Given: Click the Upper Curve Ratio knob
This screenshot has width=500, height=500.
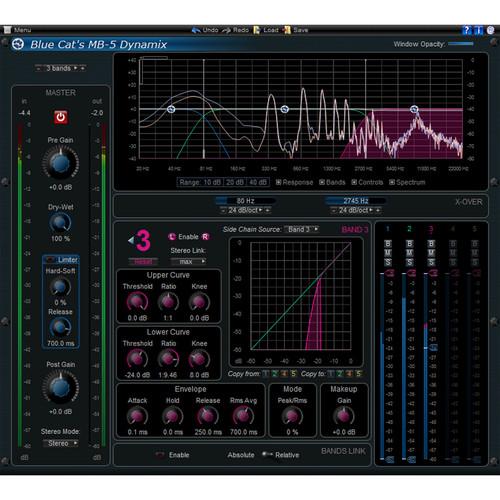Looking at the screenshot, I should 168,302.
